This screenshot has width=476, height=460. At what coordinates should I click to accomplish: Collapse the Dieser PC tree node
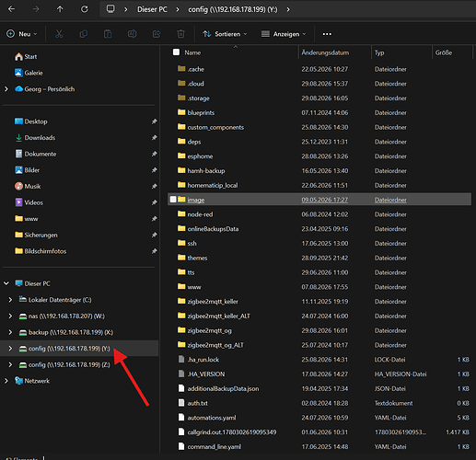coord(6,283)
